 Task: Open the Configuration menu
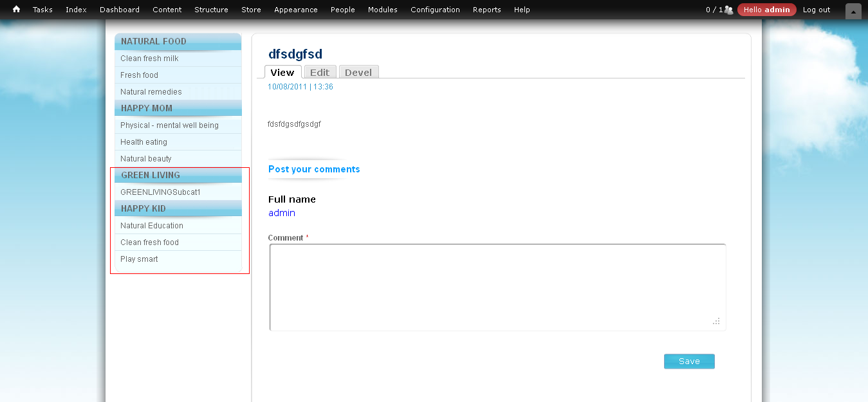pos(435,10)
